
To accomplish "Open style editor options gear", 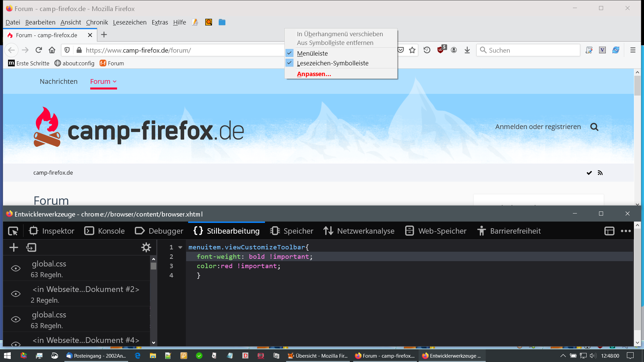I will [x=146, y=248].
